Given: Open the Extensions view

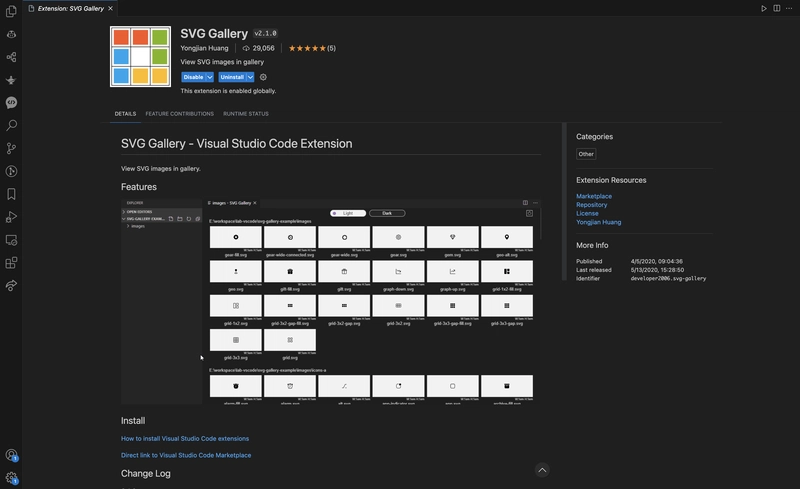Looking at the screenshot, I should click(x=11, y=263).
